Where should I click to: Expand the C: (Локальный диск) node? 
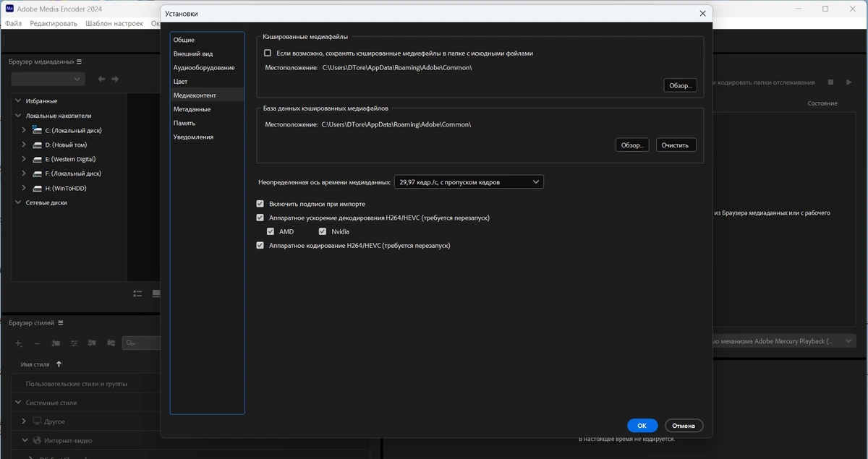pyautogui.click(x=24, y=130)
